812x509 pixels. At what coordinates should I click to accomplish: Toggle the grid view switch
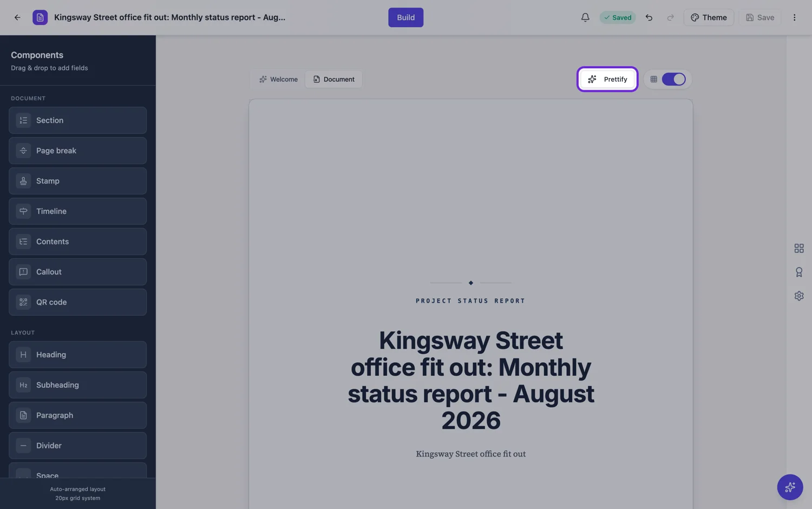(x=673, y=79)
